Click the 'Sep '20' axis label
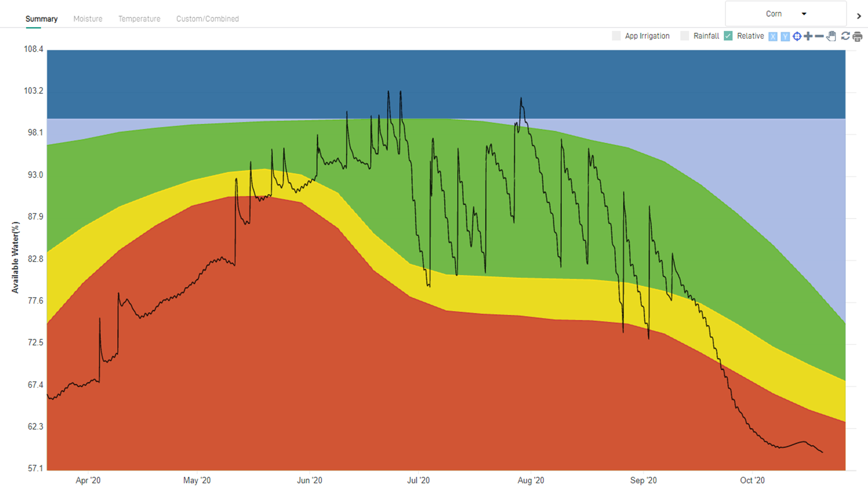Image resolution: width=868 pixels, height=494 pixels. (x=643, y=480)
